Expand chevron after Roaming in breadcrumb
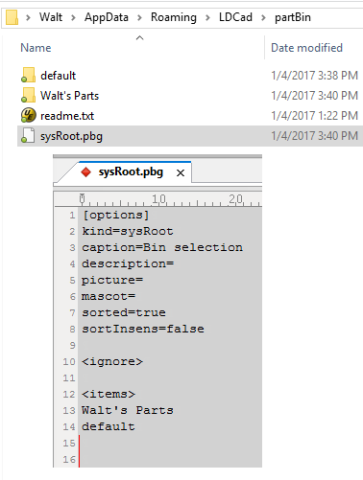The width and height of the screenshot is (363, 480). click(x=207, y=18)
